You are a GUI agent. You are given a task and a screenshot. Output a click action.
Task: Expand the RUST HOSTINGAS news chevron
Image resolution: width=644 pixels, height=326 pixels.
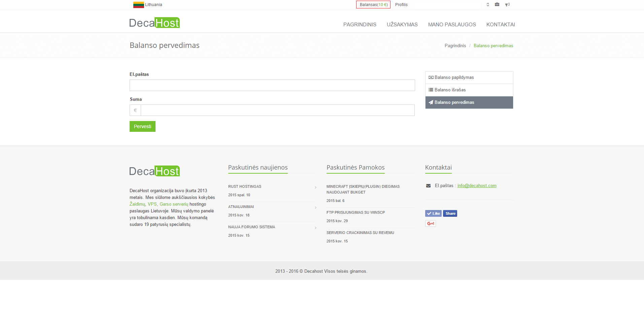coord(315,187)
